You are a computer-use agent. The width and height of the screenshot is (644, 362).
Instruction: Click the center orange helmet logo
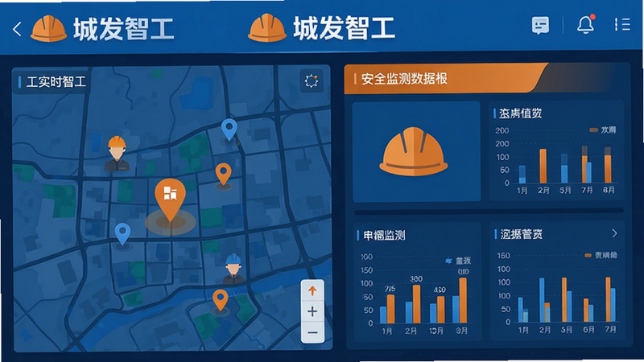click(x=267, y=27)
